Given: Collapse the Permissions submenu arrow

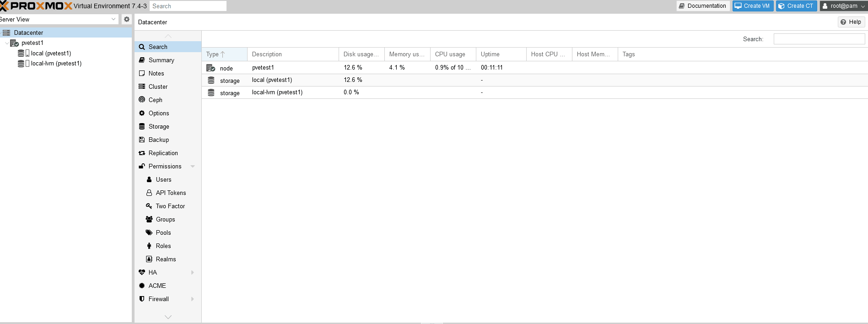Looking at the screenshot, I should coord(193,166).
